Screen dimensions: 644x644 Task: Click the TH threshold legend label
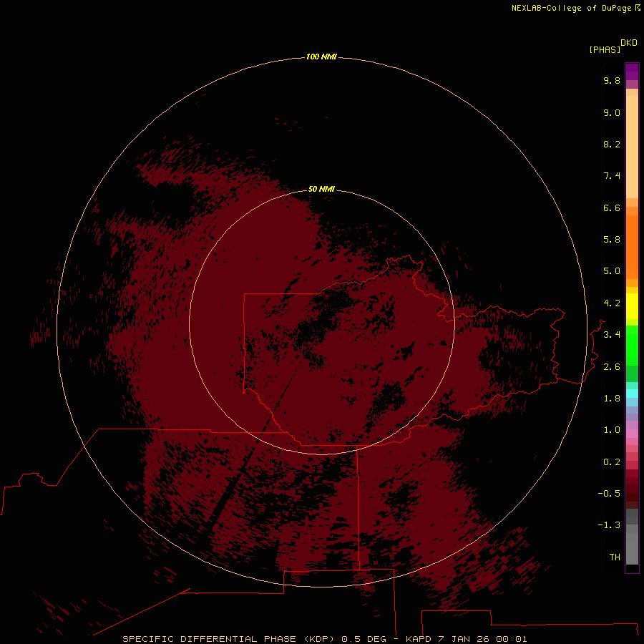point(615,557)
